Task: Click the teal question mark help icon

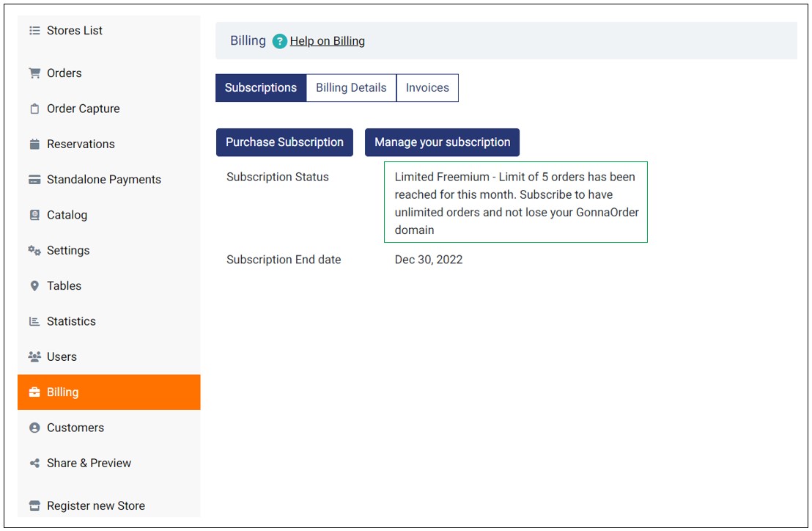Action: pos(280,41)
